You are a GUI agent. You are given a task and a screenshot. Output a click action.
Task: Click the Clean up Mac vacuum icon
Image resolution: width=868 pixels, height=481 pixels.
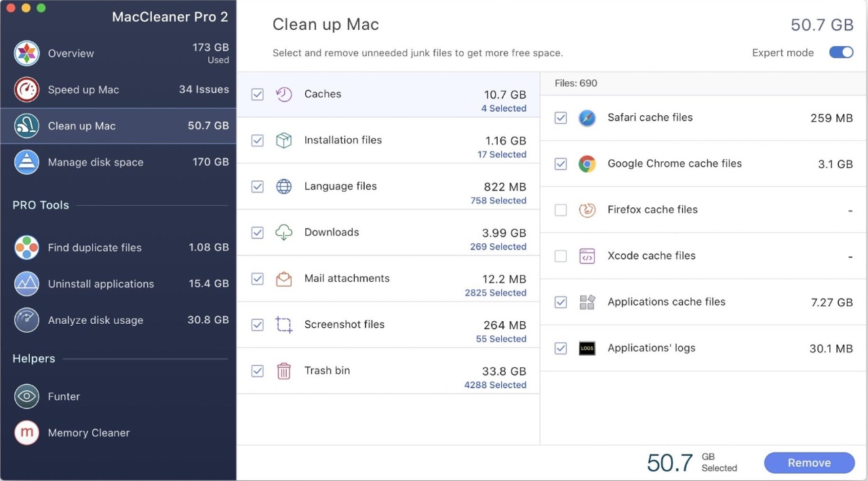click(x=26, y=126)
